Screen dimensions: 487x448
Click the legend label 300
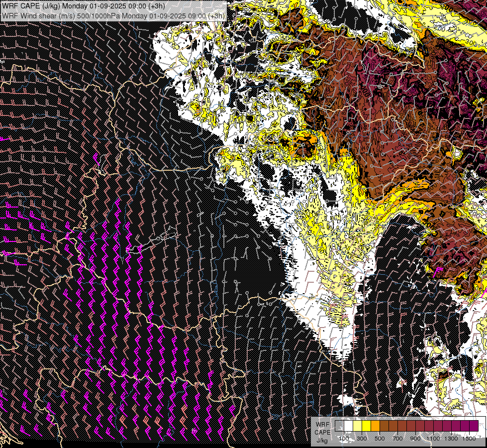pyautogui.click(x=362, y=439)
